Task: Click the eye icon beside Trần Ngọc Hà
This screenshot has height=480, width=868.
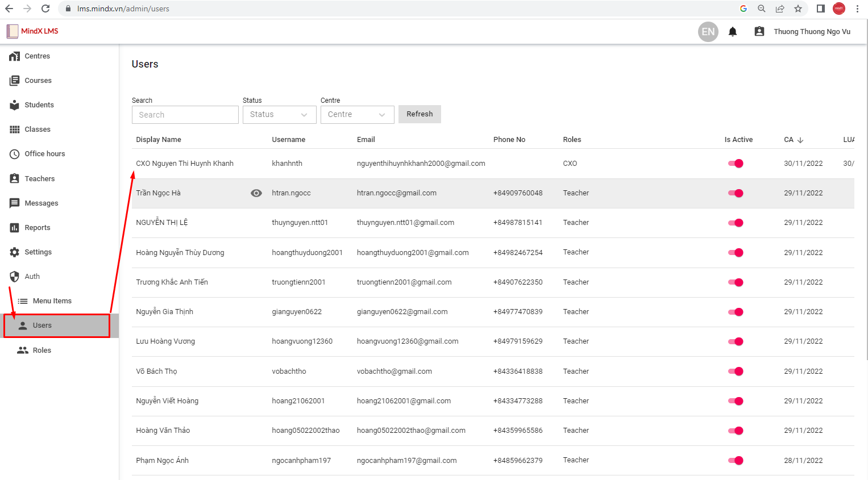Action: pos(256,193)
